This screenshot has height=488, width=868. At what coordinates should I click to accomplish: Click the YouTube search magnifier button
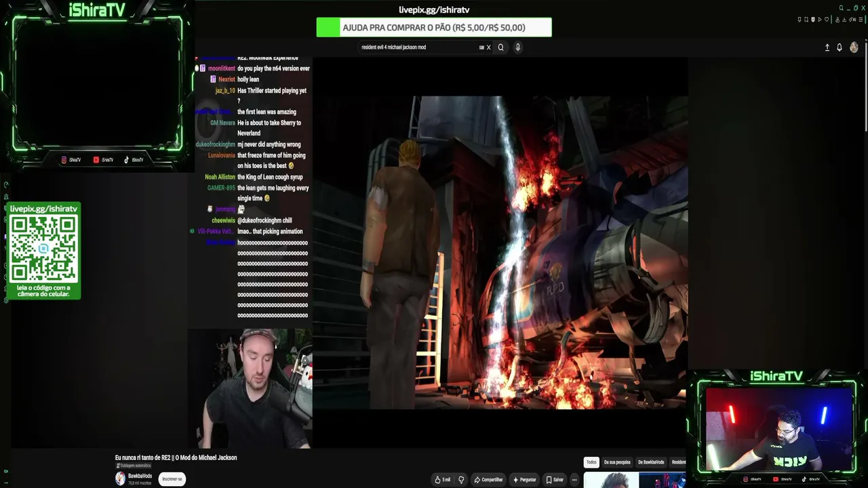pos(500,47)
